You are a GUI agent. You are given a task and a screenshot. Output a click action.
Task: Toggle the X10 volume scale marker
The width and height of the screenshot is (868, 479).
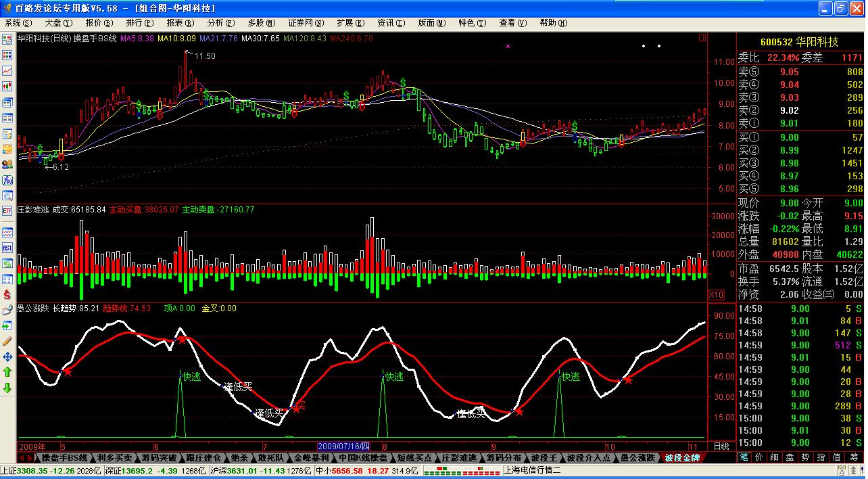(716, 295)
